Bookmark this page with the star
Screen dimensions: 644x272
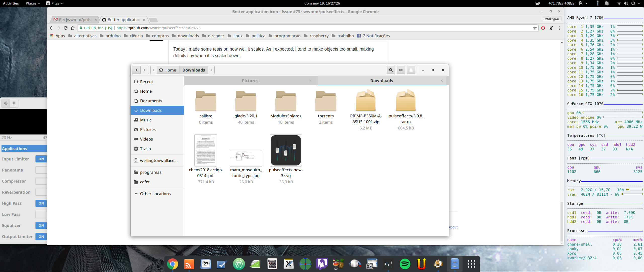pos(535,28)
